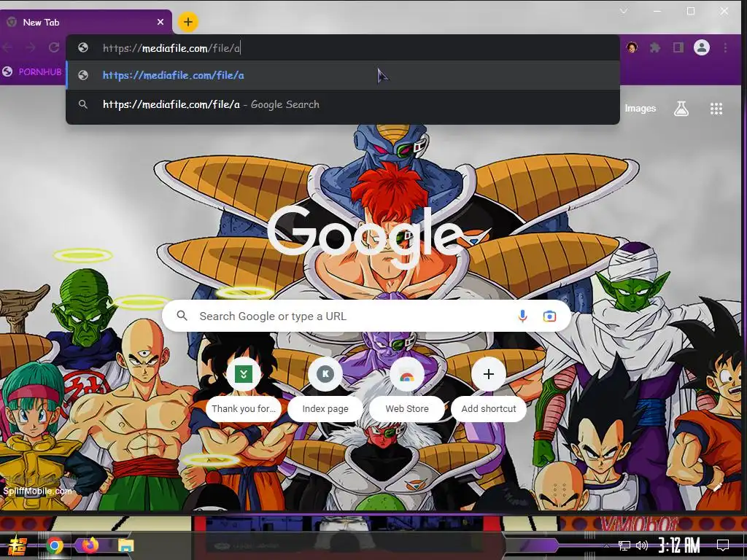Image resolution: width=747 pixels, height=560 pixels.
Task: Open the Google apps grid
Action: click(x=716, y=109)
